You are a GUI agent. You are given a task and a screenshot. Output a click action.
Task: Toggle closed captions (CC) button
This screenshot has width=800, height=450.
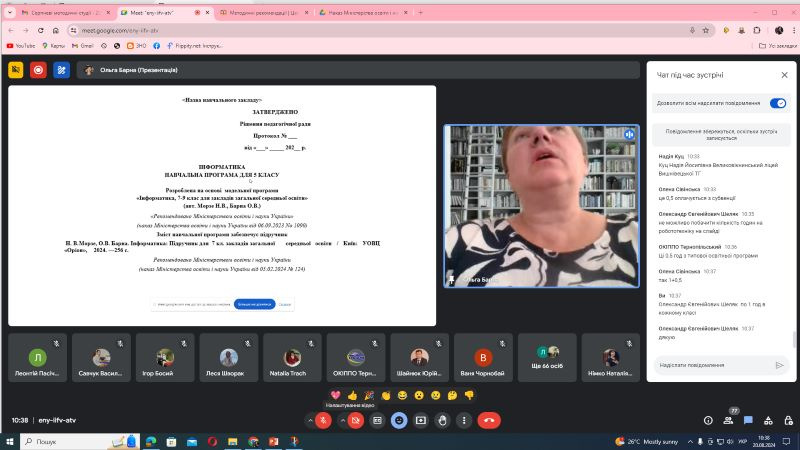click(x=377, y=420)
